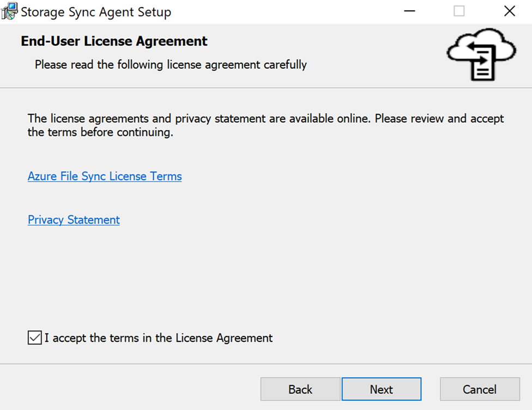The height and width of the screenshot is (410, 532).
Task: Click Back to return to previous step
Action: click(x=300, y=389)
